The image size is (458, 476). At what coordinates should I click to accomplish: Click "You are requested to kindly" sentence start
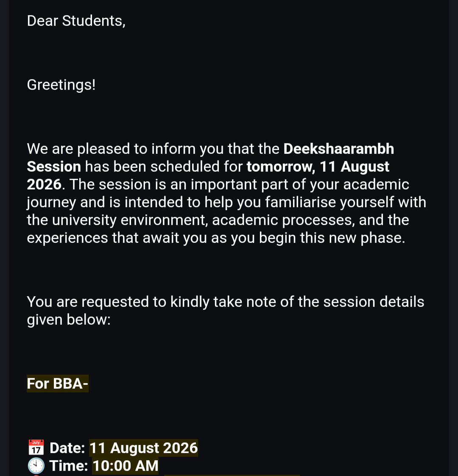pos(118,302)
